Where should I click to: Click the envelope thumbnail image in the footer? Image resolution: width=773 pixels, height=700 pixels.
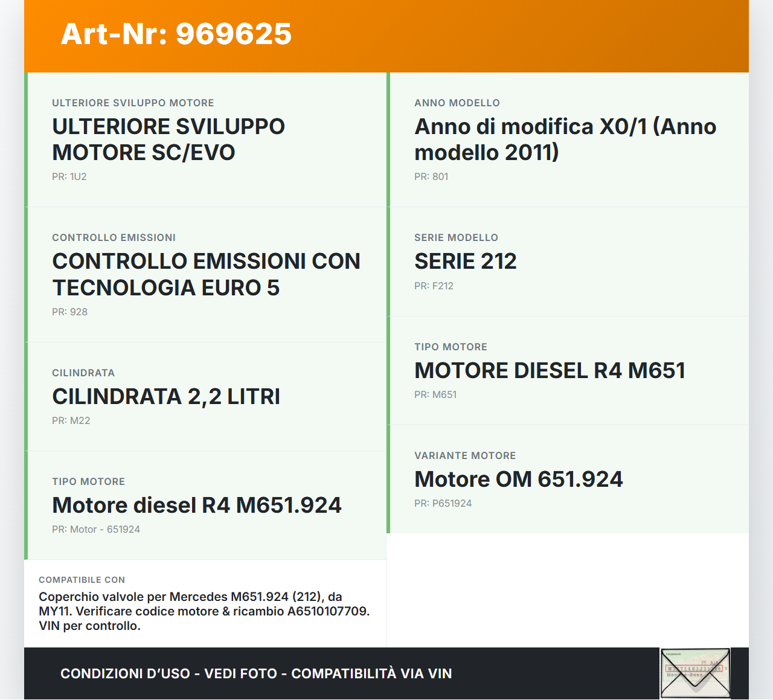[x=695, y=673]
